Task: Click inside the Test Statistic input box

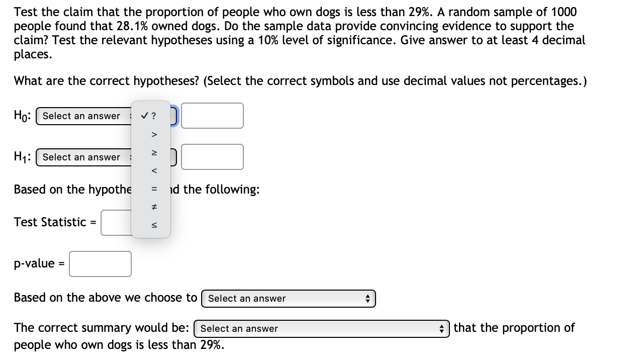Action: click(x=116, y=222)
